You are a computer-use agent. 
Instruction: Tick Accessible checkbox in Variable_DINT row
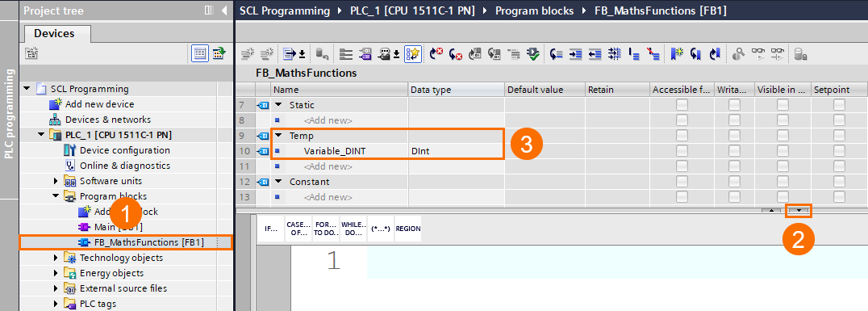pos(682,151)
